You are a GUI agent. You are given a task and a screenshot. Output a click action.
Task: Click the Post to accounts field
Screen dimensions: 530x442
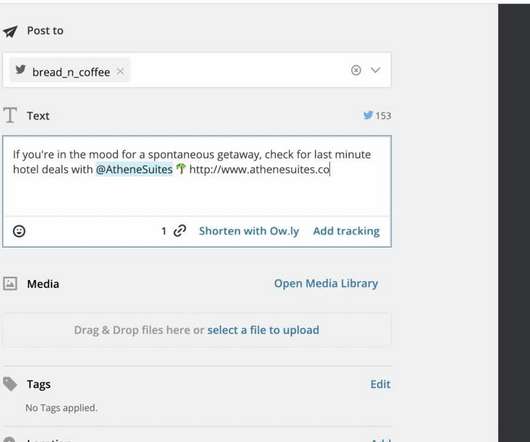197,70
